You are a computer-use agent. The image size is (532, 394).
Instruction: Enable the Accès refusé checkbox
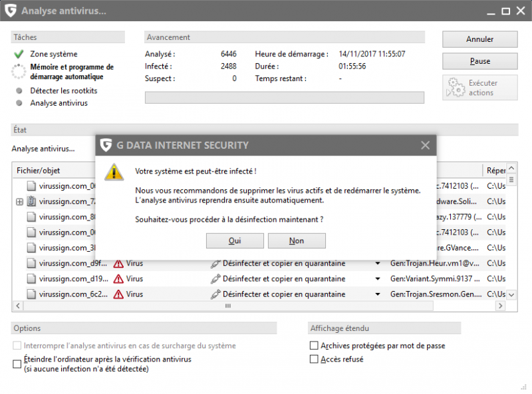coord(314,359)
